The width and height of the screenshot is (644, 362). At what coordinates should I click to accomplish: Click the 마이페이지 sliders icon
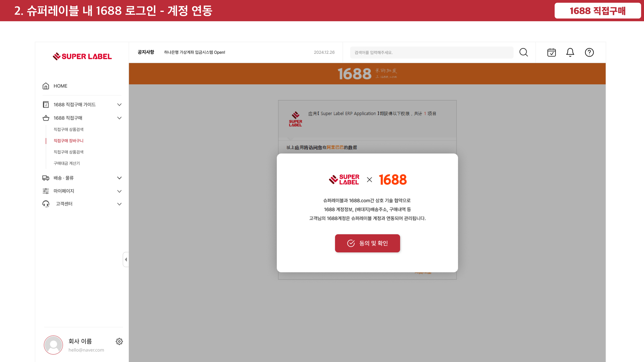(46, 191)
